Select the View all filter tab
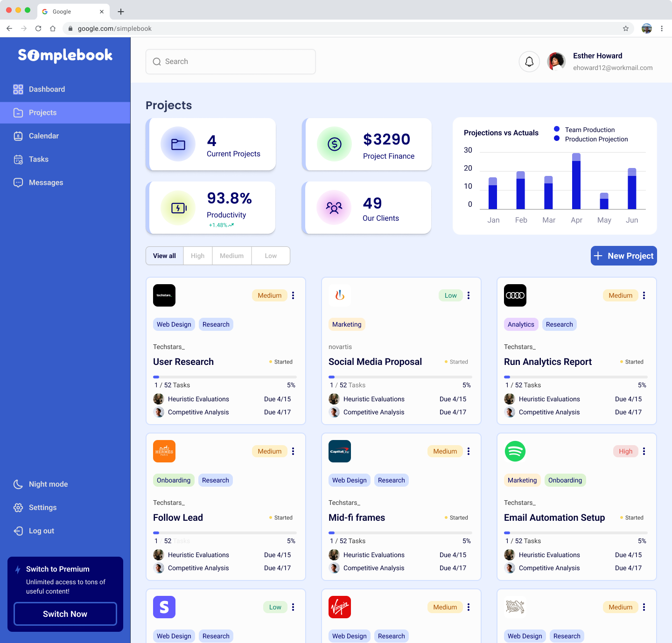This screenshot has width=672, height=643. [165, 256]
